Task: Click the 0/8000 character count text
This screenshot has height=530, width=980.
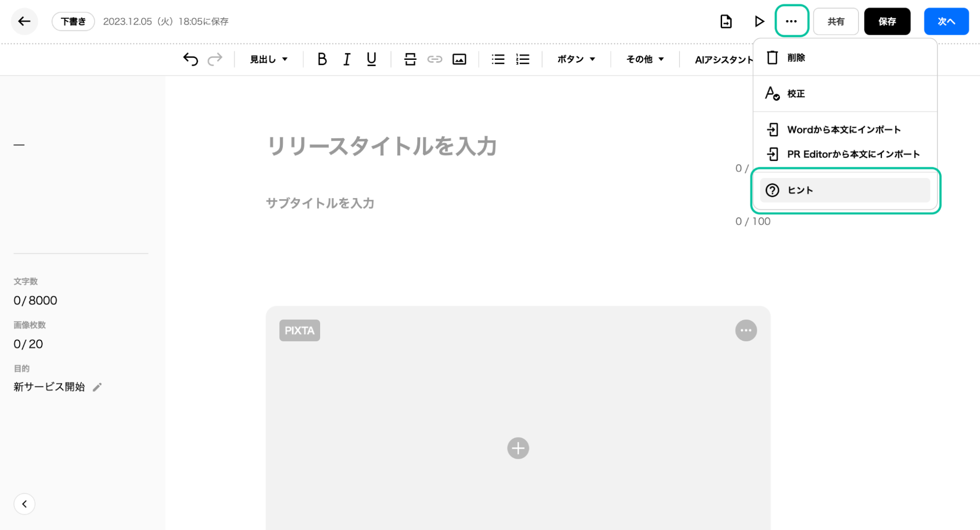Action: coord(35,301)
